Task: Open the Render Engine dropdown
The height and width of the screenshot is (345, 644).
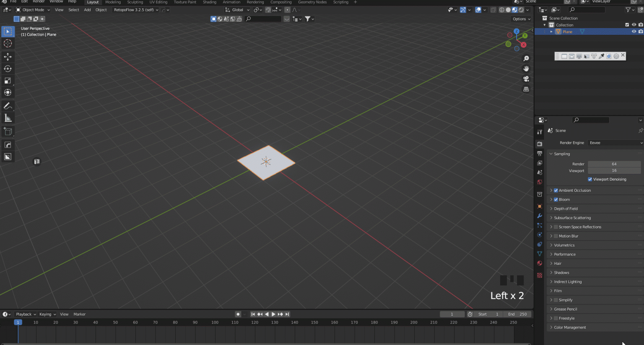Action: (614, 143)
